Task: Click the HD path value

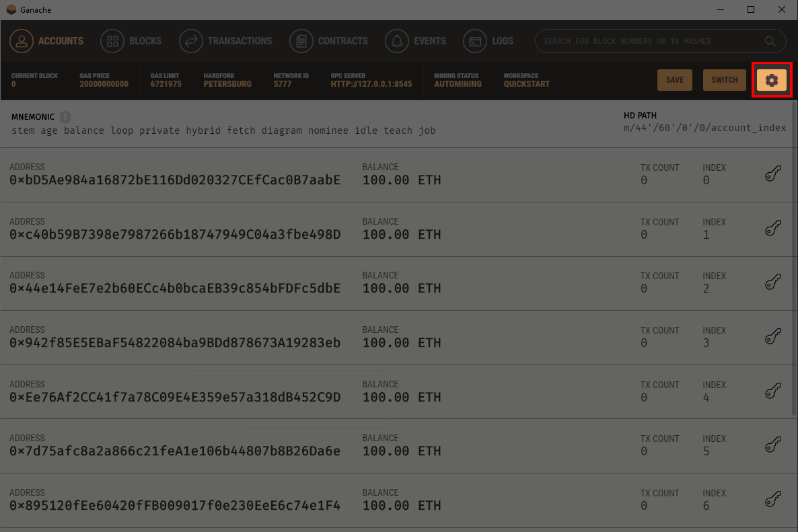Action: tap(705, 128)
